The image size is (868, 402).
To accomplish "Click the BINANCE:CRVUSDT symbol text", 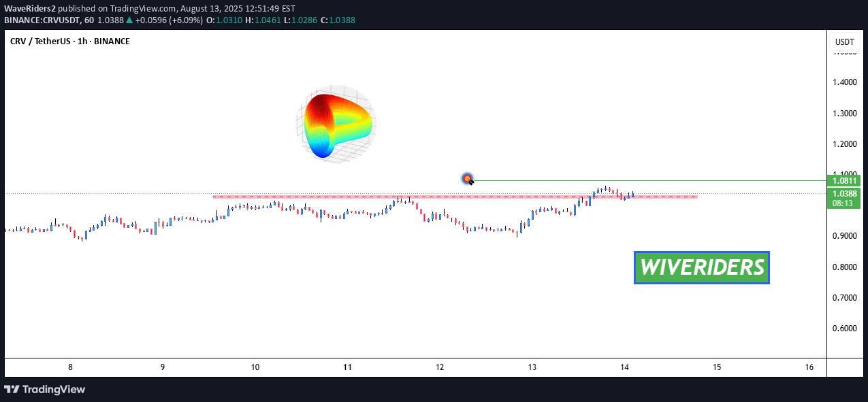I will tap(42, 20).
